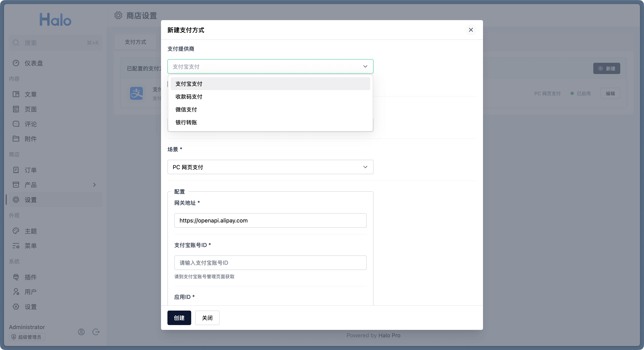Pick 收款码支付 from the dropdown list
The height and width of the screenshot is (350, 644).
[x=189, y=97]
